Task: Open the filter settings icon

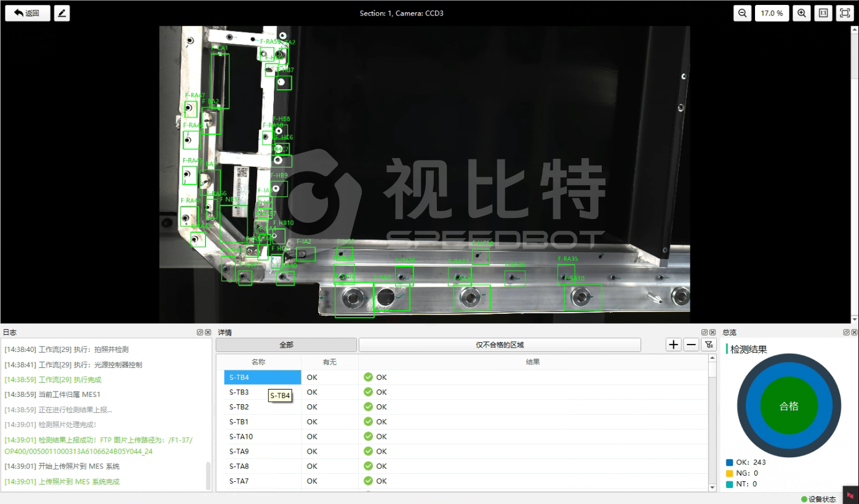Action: [x=709, y=345]
